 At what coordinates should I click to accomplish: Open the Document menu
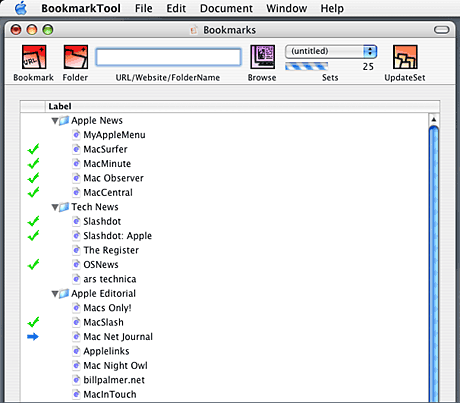226,8
